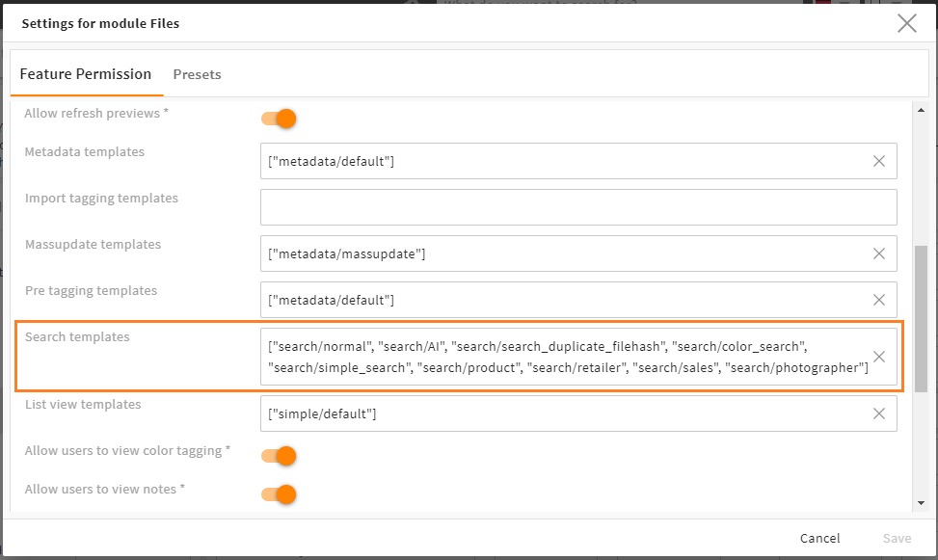Select the Feature Permission tab
The width and height of the screenshot is (938, 560).
[86, 74]
